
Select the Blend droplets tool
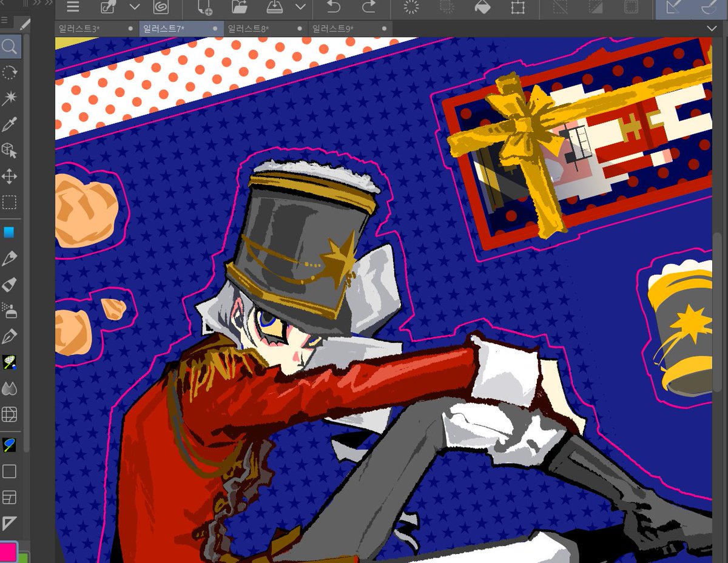coord(9,388)
